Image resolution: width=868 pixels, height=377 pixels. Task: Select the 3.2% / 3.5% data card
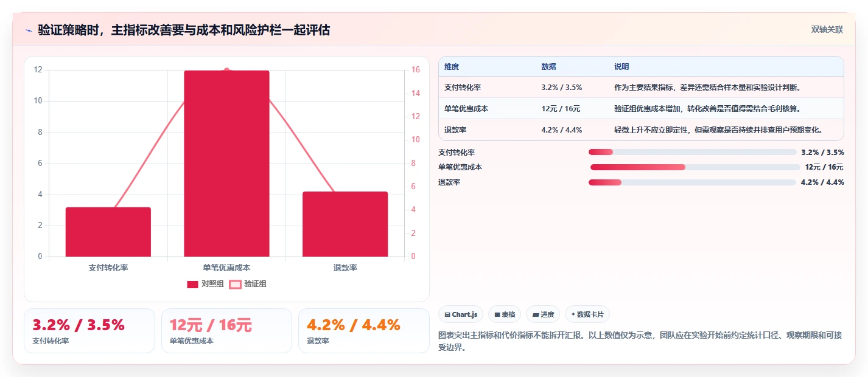coord(89,331)
